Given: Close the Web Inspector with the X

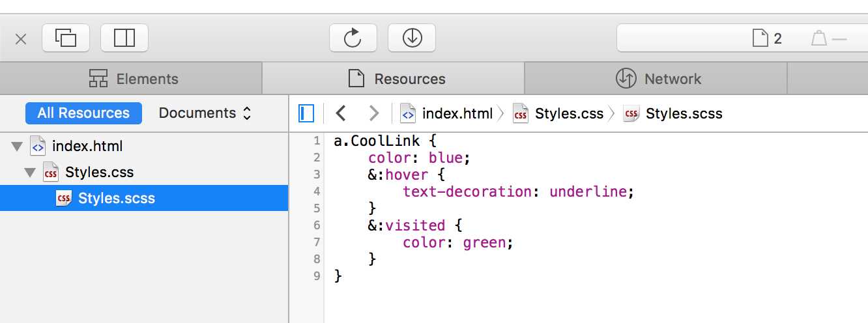Looking at the screenshot, I should click(21, 39).
